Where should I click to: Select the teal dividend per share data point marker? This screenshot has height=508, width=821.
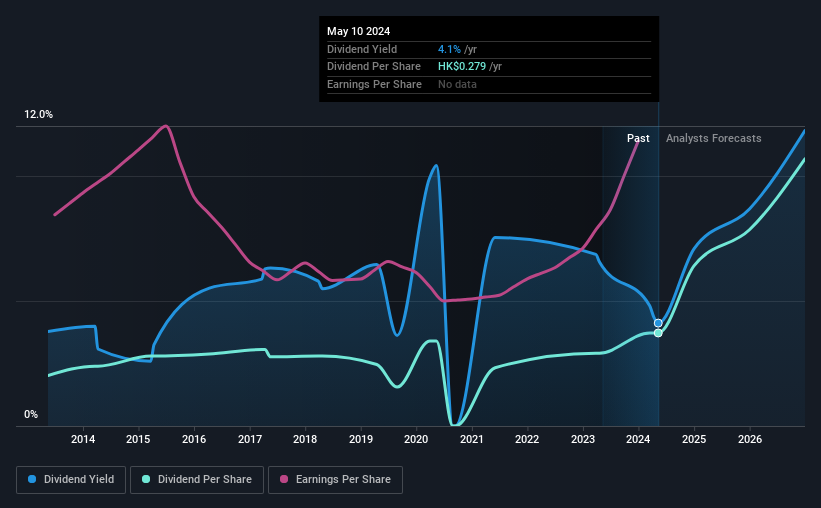click(658, 333)
